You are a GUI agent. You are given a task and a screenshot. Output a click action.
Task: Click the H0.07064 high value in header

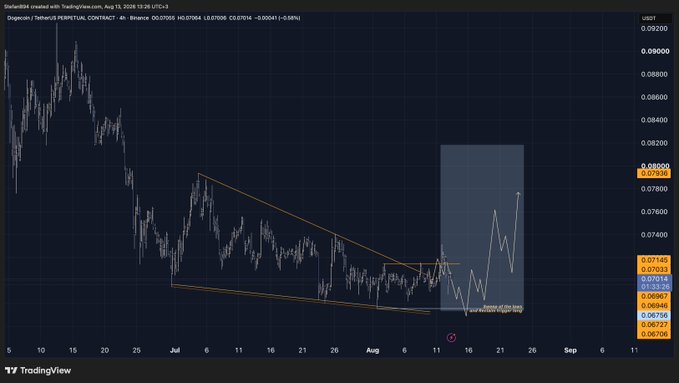(x=189, y=18)
